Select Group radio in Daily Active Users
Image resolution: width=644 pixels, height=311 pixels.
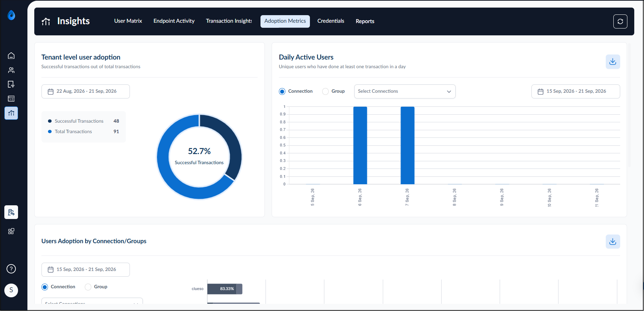(x=325, y=92)
